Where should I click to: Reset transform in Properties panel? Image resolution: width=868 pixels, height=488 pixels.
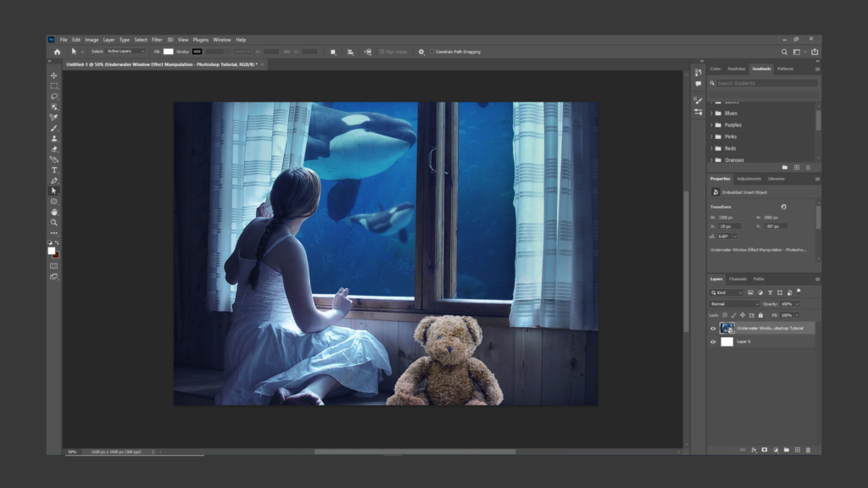[783, 207]
